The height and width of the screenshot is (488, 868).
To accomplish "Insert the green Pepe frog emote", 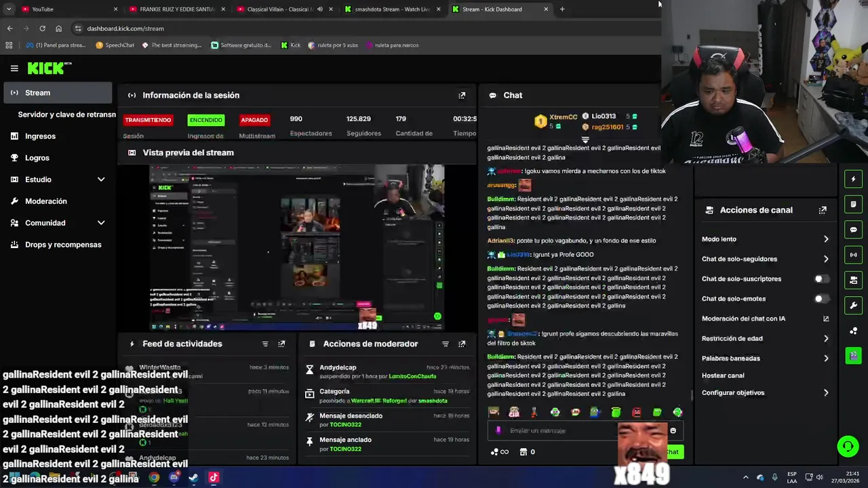I will (x=595, y=412).
